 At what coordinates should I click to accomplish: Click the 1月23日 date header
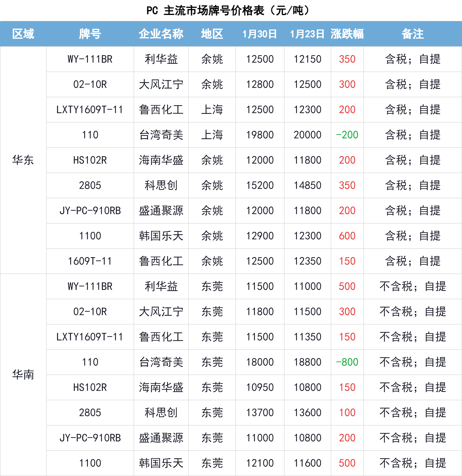(x=307, y=34)
